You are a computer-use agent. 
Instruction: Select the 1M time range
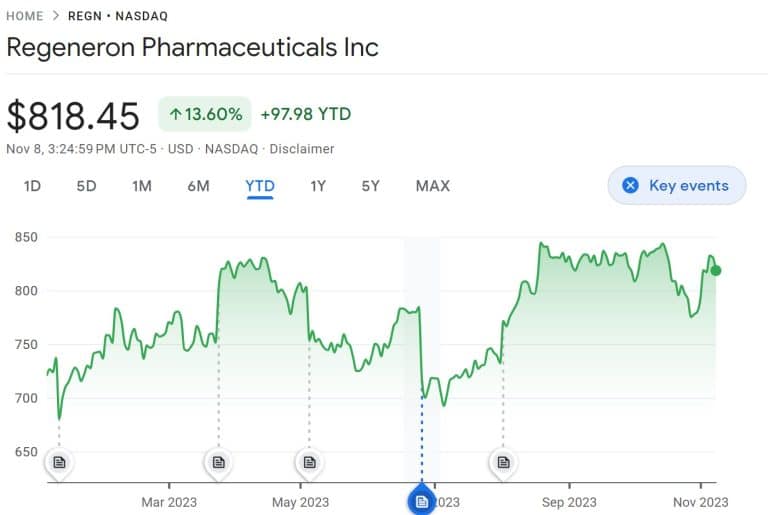pyautogui.click(x=142, y=186)
